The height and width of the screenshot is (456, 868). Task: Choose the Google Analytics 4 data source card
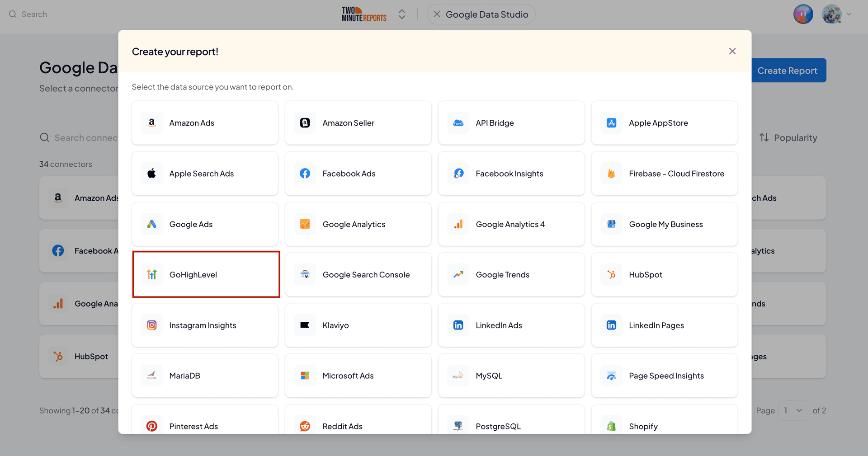pos(511,224)
